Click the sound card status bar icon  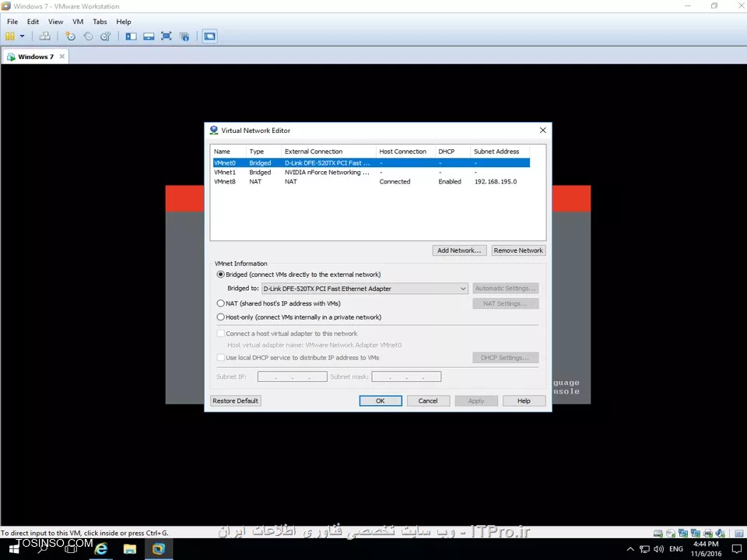(x=721, y=534)
